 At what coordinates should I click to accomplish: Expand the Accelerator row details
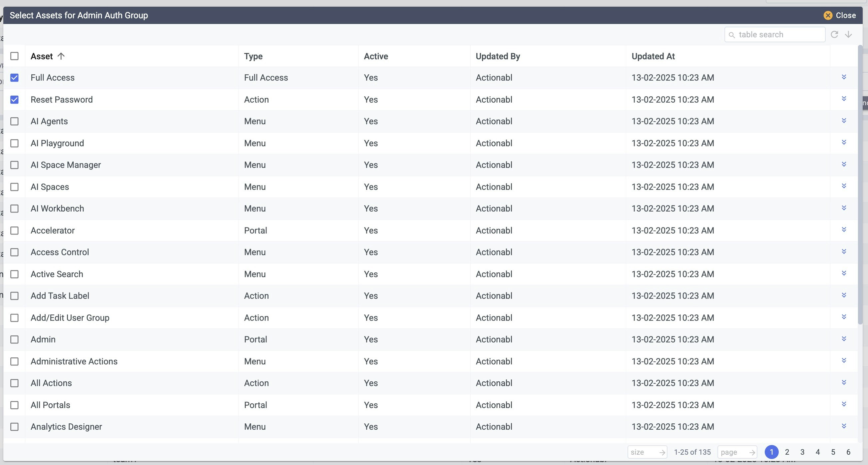[844, 230]
